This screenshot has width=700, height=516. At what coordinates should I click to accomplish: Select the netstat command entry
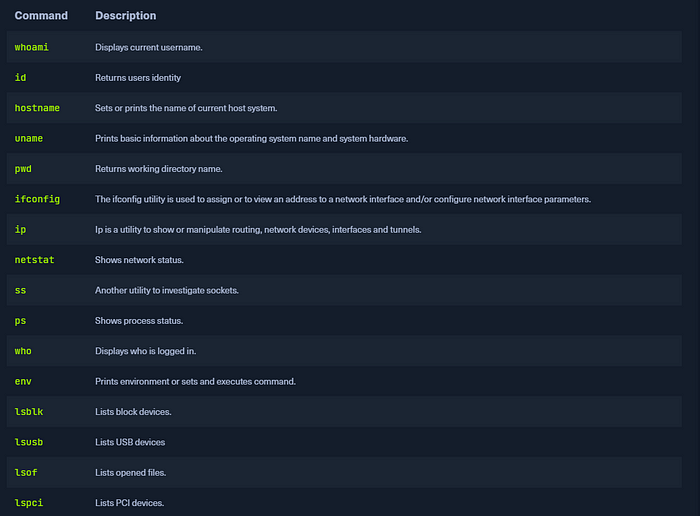(34, 260)
